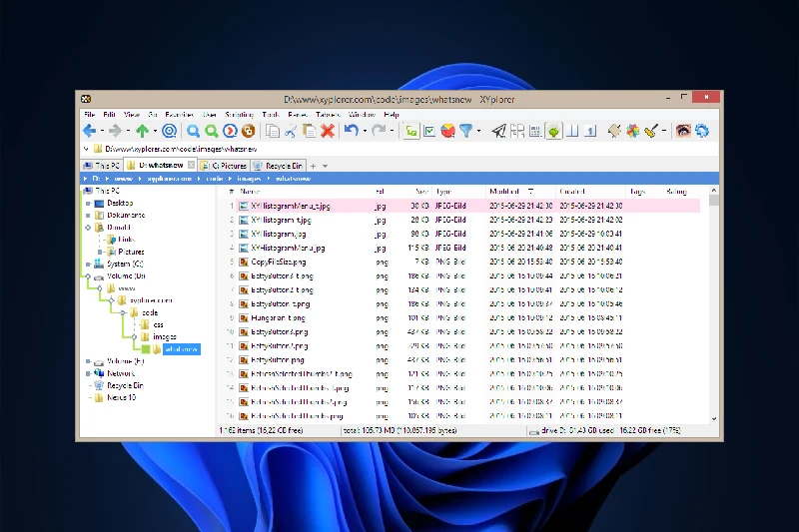Screen dimensions: 799x532
Task: Click the address bar path field
Action: pyautogui.click(x=398, y=149)
